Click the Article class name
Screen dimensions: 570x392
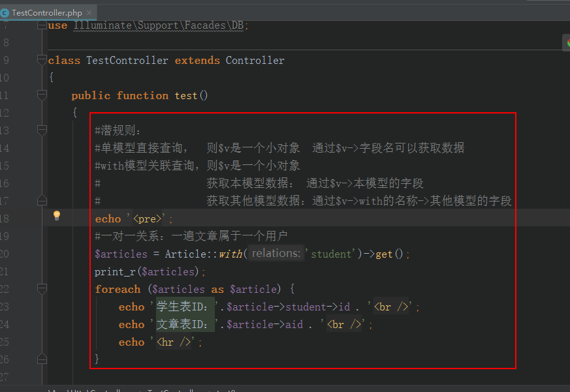click(x=185, y=254)
